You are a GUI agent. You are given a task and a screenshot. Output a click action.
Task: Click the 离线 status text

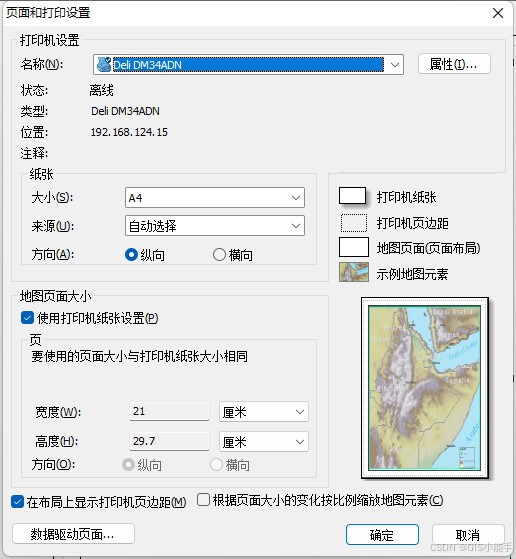coord(101,91)
